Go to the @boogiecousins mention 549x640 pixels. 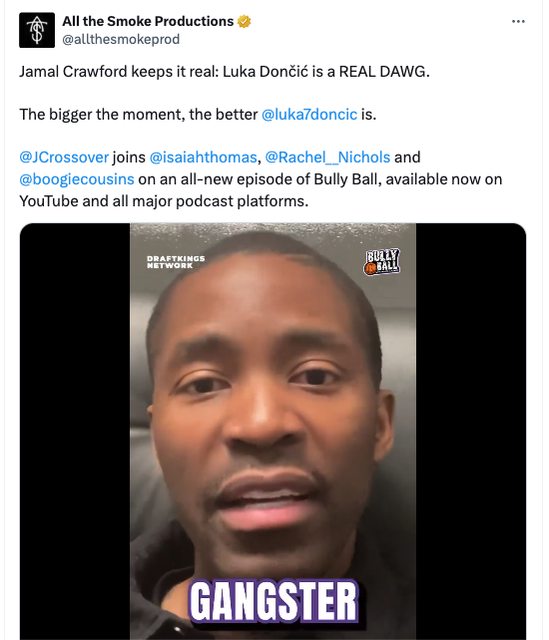(77, 179)
